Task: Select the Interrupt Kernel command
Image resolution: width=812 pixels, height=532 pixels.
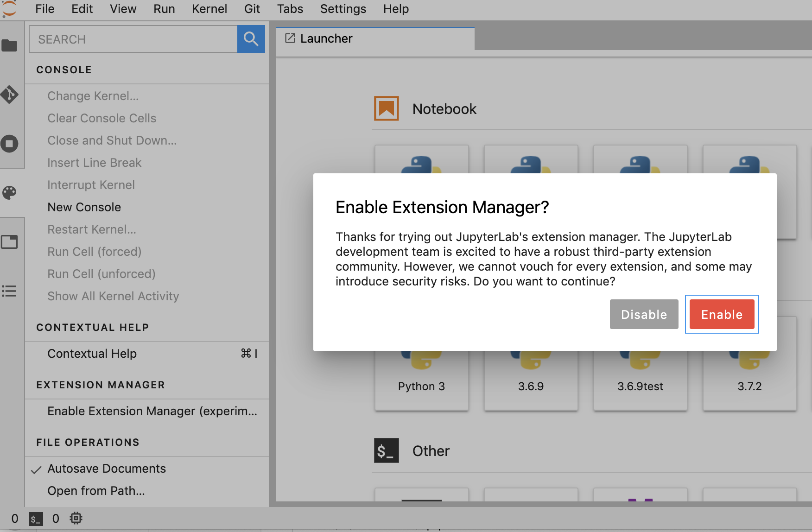Action: click(146, 185)
